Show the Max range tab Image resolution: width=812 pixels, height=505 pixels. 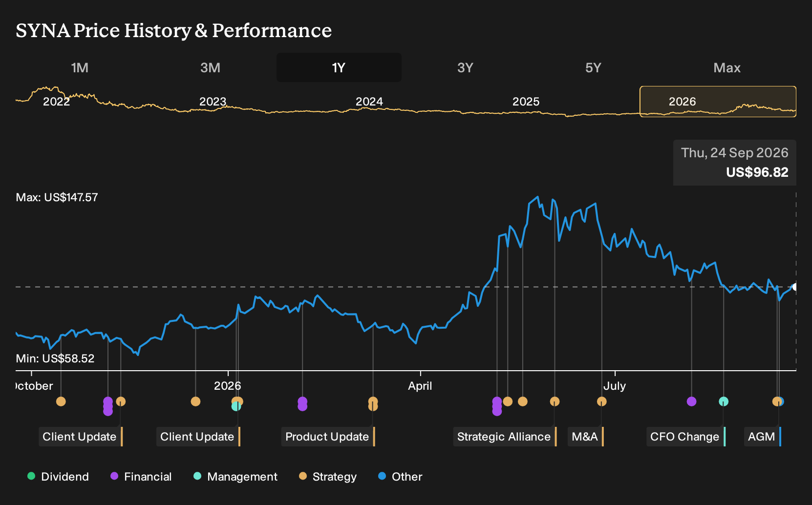[x=727, y=67]
